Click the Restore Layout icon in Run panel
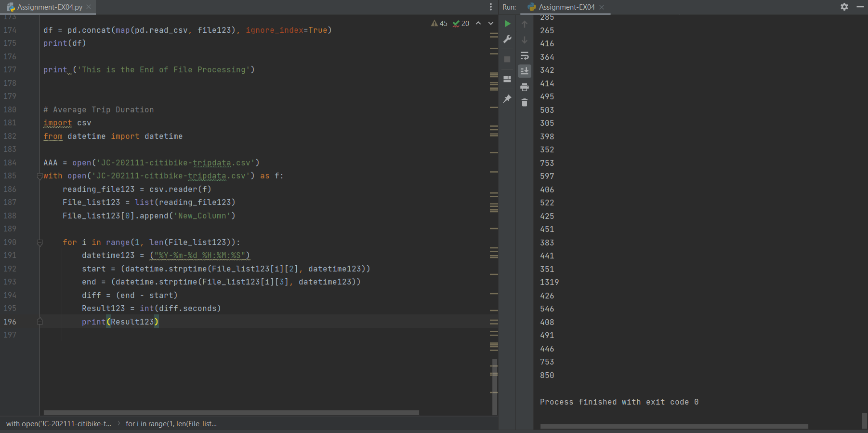 coord(507,79)
